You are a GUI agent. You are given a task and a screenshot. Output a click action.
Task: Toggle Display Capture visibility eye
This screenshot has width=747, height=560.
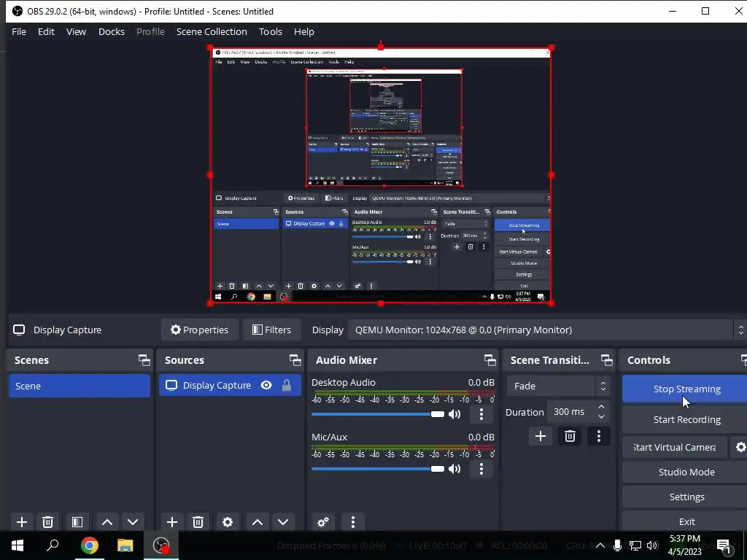[x=266, y=385]
